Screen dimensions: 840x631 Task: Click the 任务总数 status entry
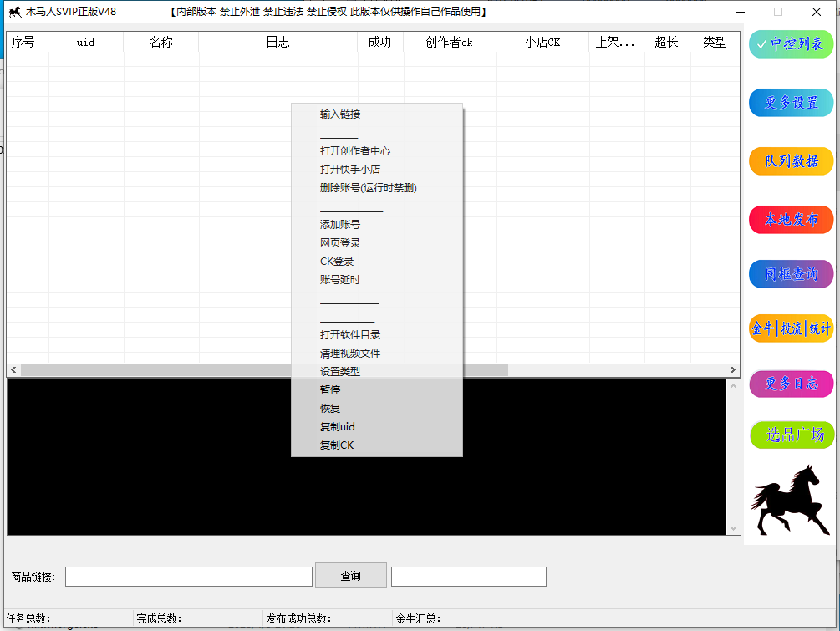tap(28, 618)
